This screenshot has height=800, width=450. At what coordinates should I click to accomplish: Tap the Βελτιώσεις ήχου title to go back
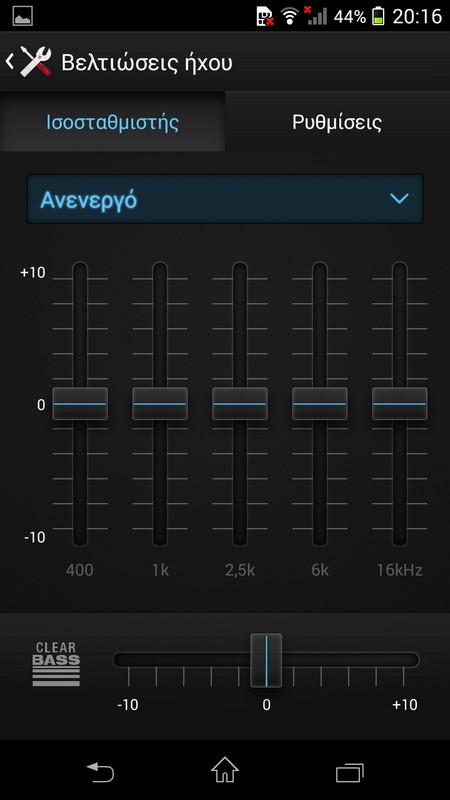147,63
